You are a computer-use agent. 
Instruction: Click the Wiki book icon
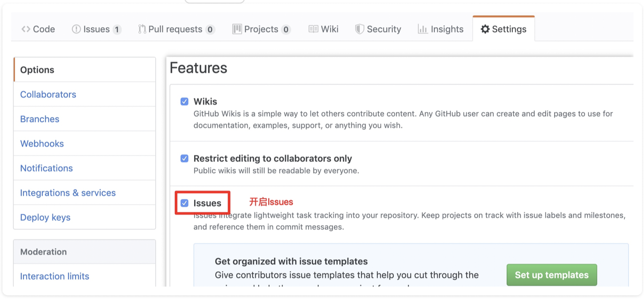[314, 29]
